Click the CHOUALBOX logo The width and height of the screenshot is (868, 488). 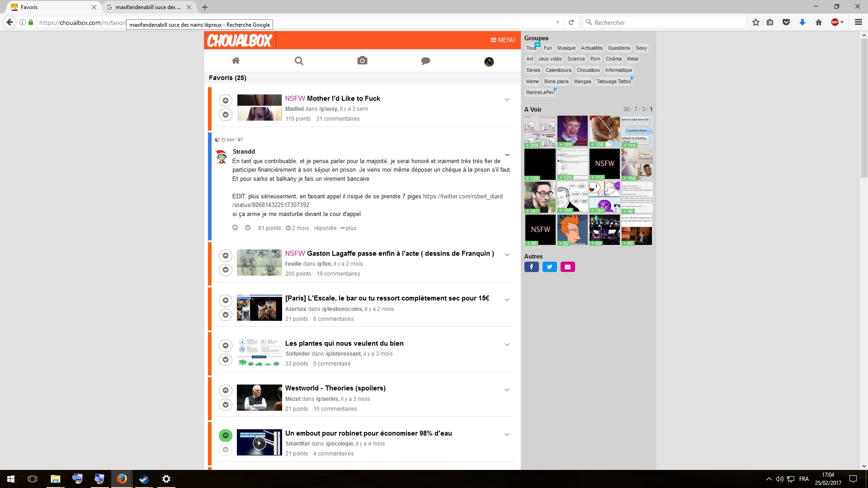[240, 41]
